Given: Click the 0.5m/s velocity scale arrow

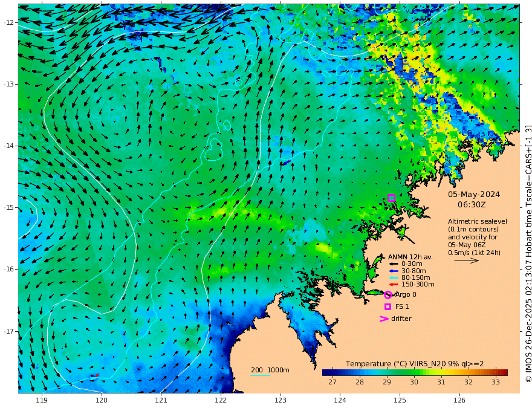Looking at the screenshot, I should 467,261.
